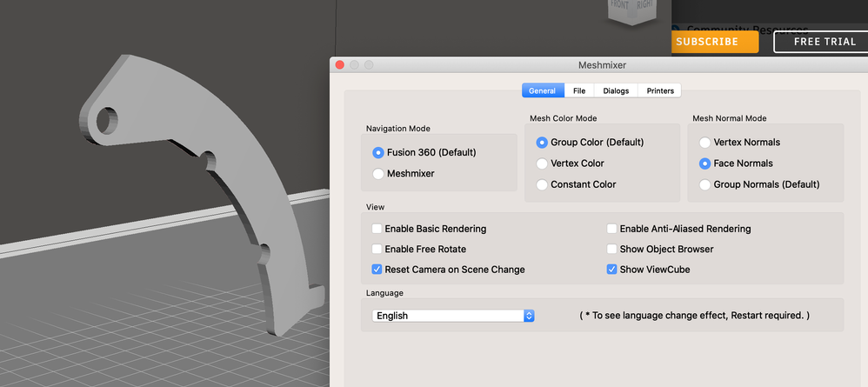Enable Basic Rendering checkbox

coord(377,229)
